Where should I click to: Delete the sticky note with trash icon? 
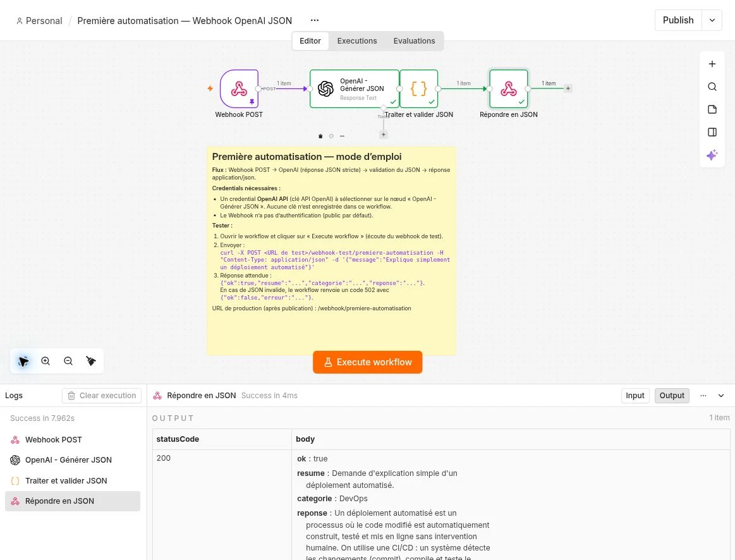320,137
